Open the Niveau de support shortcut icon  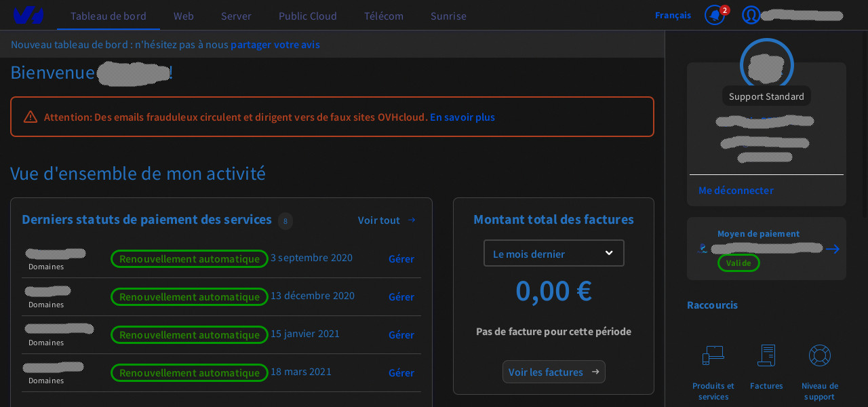819,355
